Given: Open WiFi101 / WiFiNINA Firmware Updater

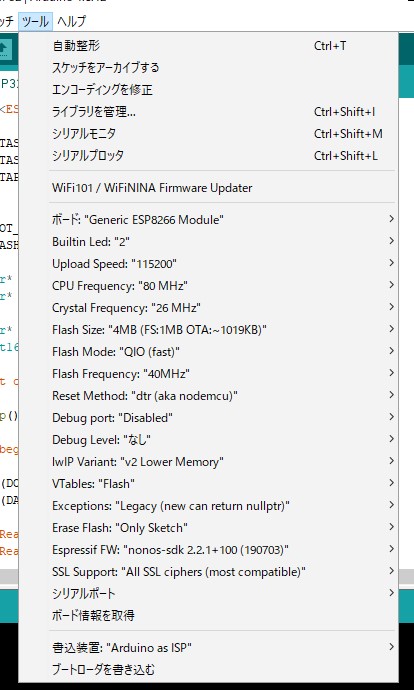Looking at the screenshot, I should click(209, 188).
